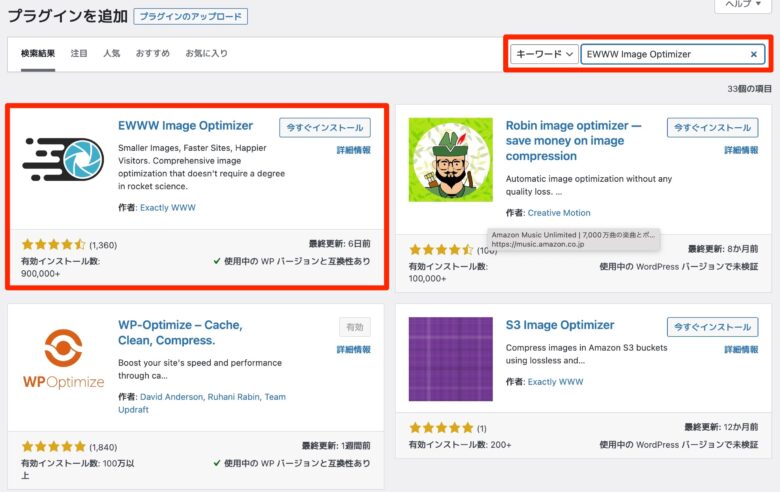Select the 検索結果 tab
This screenshot has height=492, width=780.
click(x=38, y=53)
